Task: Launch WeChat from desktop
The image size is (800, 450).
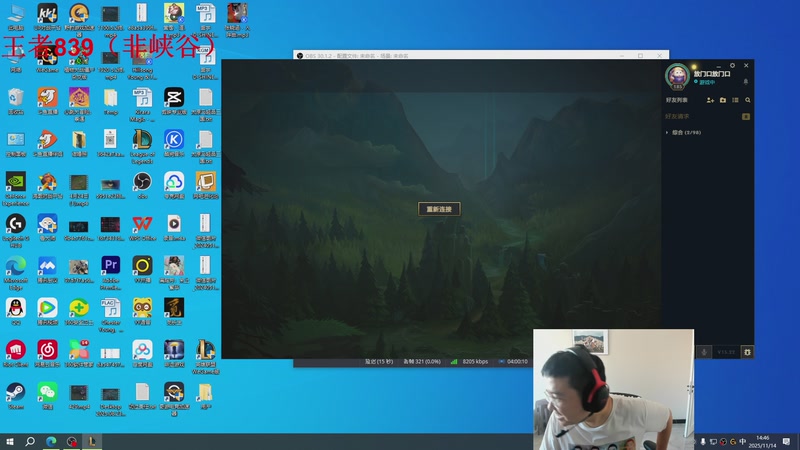Action: pyautogui.click(x=47, y=396)
